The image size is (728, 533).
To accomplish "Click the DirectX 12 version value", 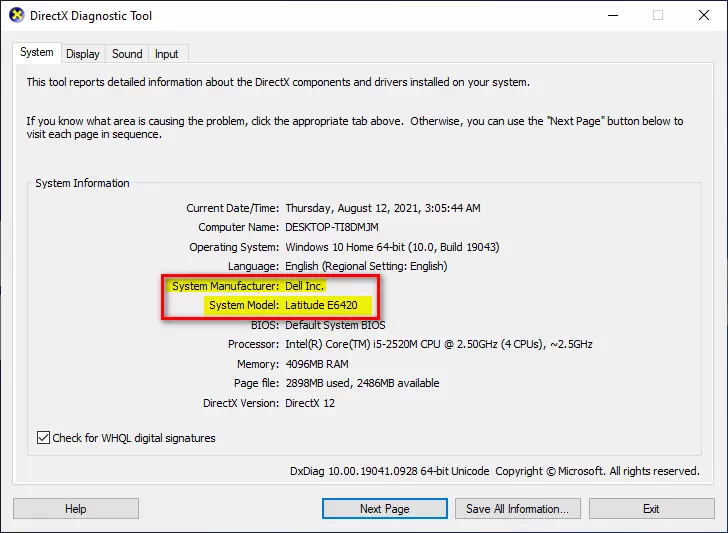I will point(310,403).
